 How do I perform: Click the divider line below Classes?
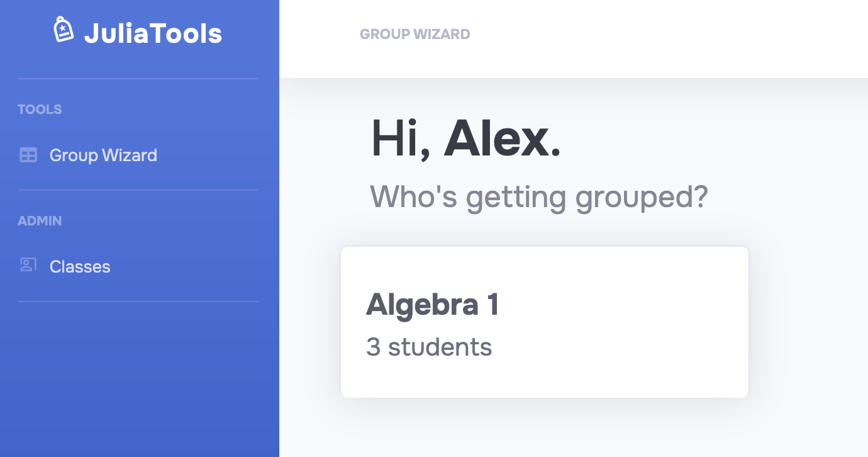(138, 302)
